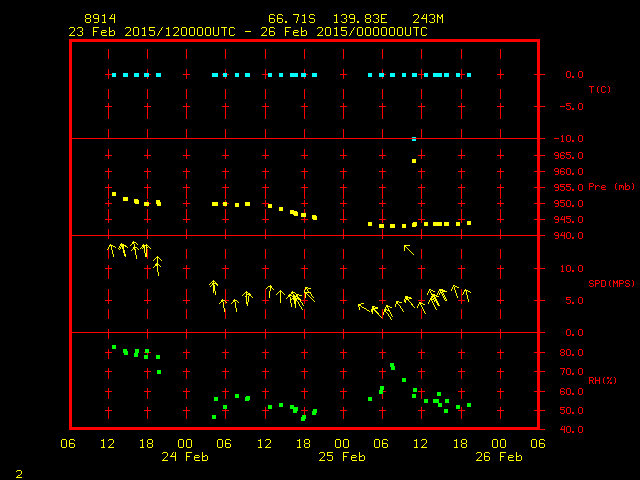Click the RH(%) humidity axis label

(599, 381)
